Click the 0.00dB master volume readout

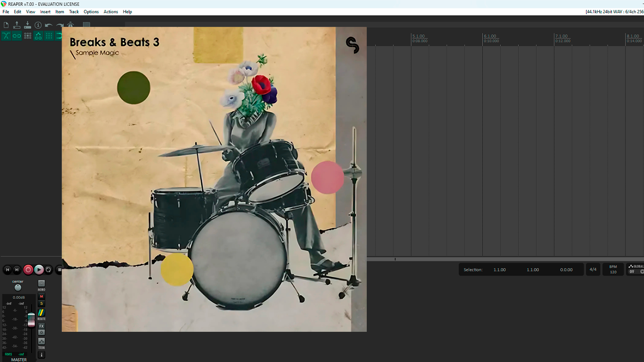click(19, 297)
